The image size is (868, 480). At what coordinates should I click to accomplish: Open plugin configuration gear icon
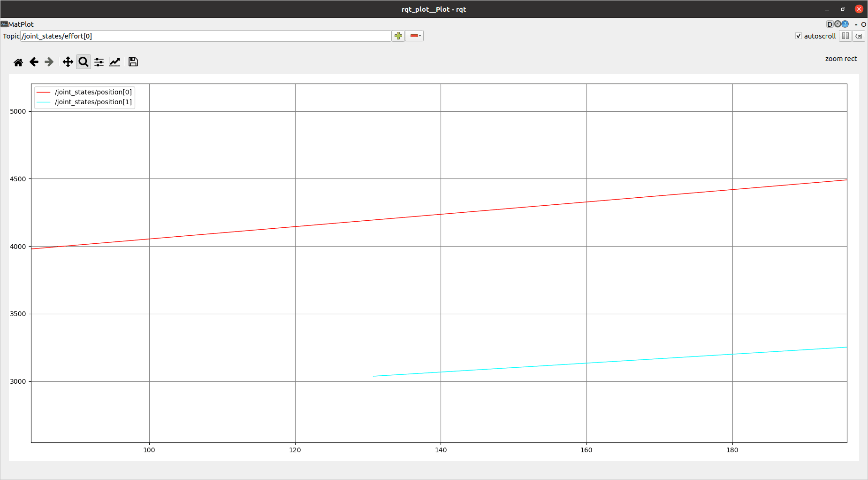[x=838, y=24]
